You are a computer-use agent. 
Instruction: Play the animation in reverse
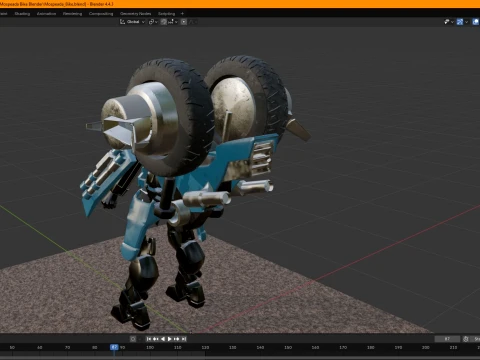pyautogui.click(x=163, y=339)
